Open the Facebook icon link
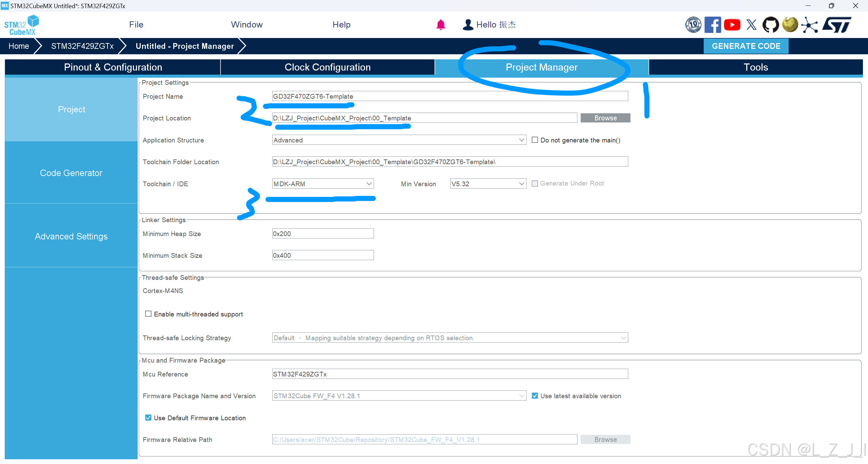This screenshot has width=868, height=464. (x=712, y=25)
